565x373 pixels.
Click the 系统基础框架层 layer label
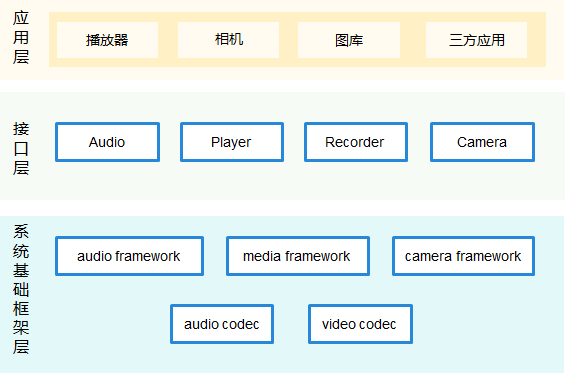[x=21, y=289]
